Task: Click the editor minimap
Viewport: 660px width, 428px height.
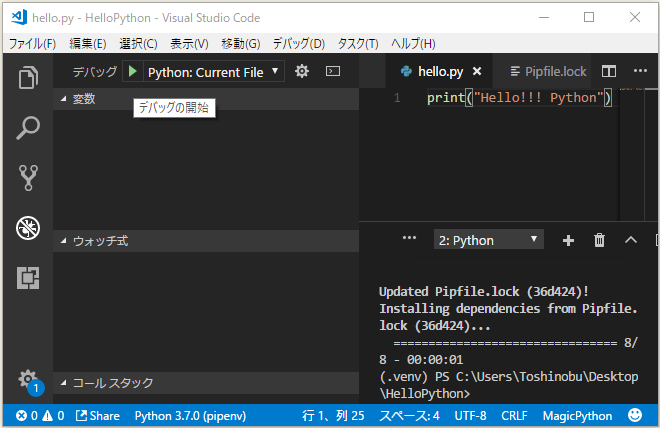Action: click(x=632, y=154)
